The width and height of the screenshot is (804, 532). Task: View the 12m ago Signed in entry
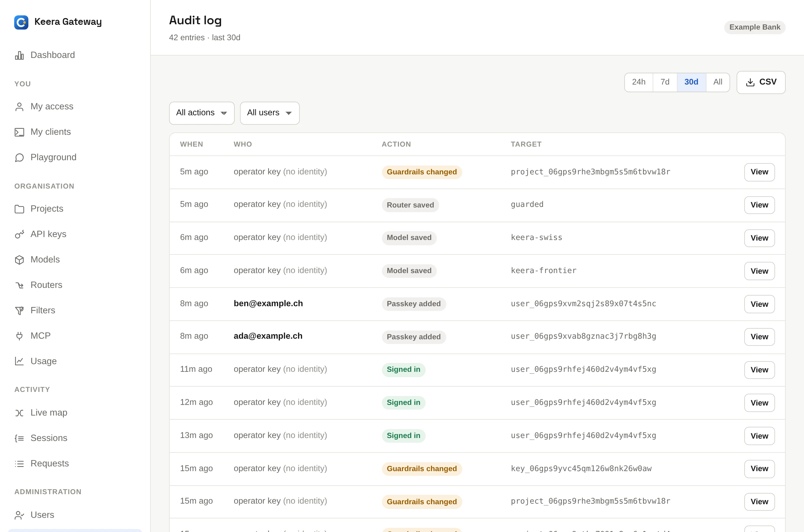tap(759, 403)
